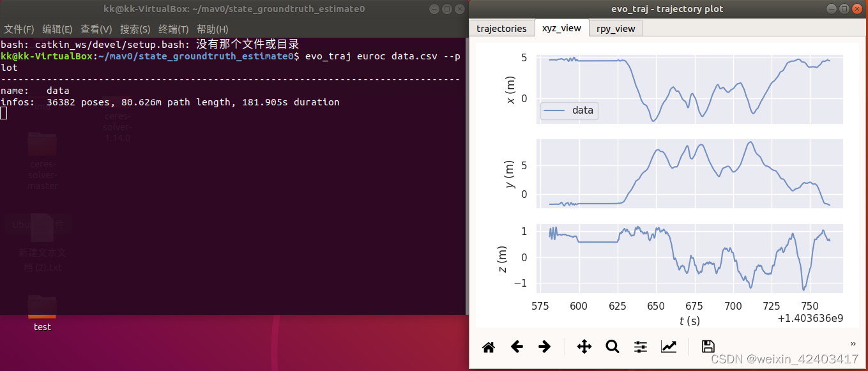Screen dimensions: 868x371
Task: Open the 文件(F) terminal menu
Action: pyautogui.click(x=19, y=29)
